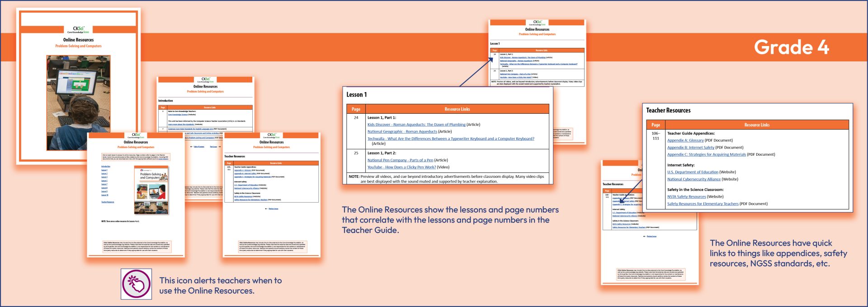
Task: Click the Teacher Resources enlarged panel heading
Action: (668, 111)
